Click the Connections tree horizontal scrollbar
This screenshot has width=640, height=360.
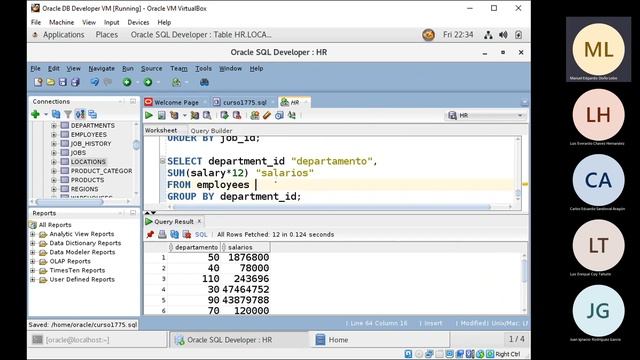(x=69, y=202)
